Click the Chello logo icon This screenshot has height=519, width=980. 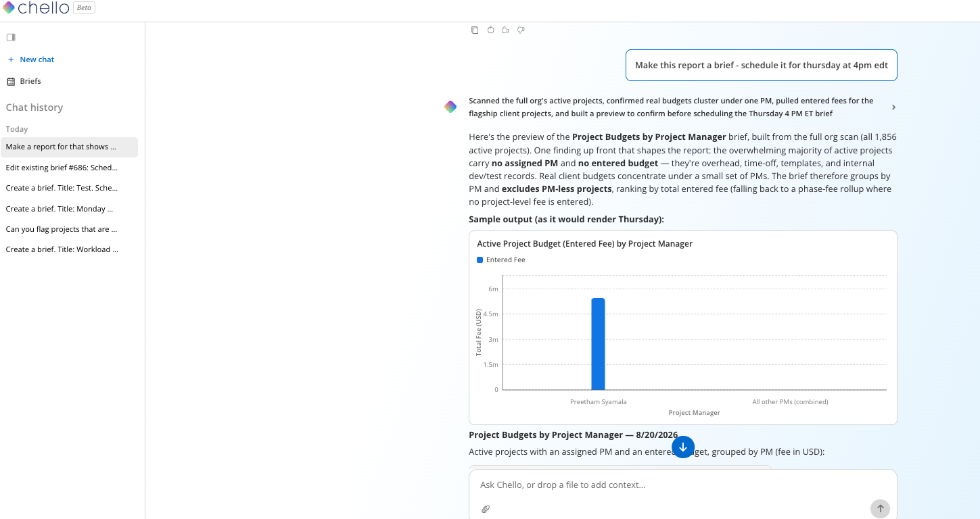tap(9, 8)
